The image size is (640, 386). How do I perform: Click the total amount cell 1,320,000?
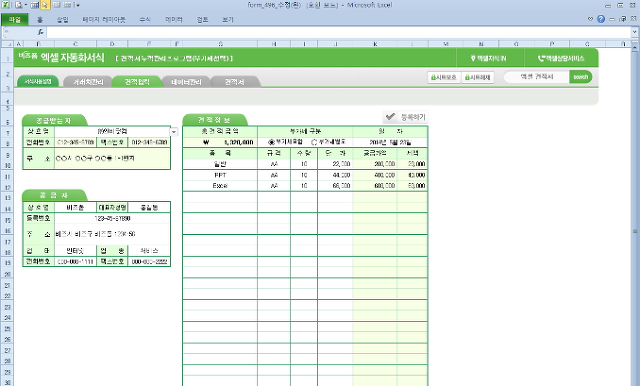pos(220,142)
